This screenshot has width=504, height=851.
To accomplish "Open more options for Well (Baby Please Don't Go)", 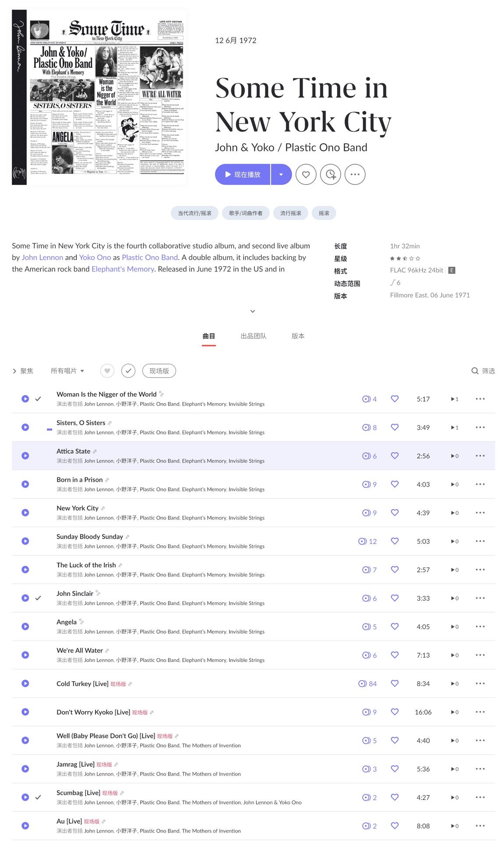I will click(x=480, y=741).
